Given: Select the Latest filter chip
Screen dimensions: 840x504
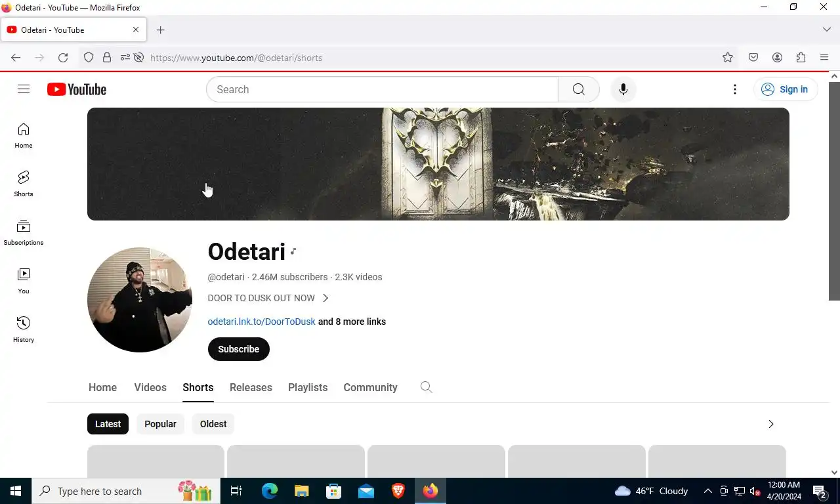Looking at the screenshot, I should (108, 424).
